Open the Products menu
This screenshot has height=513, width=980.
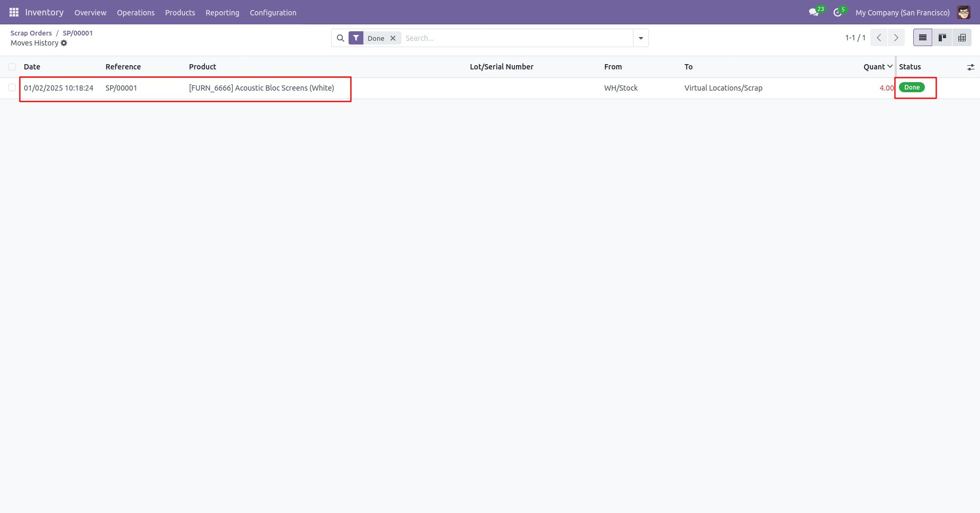tap(180, 13)
